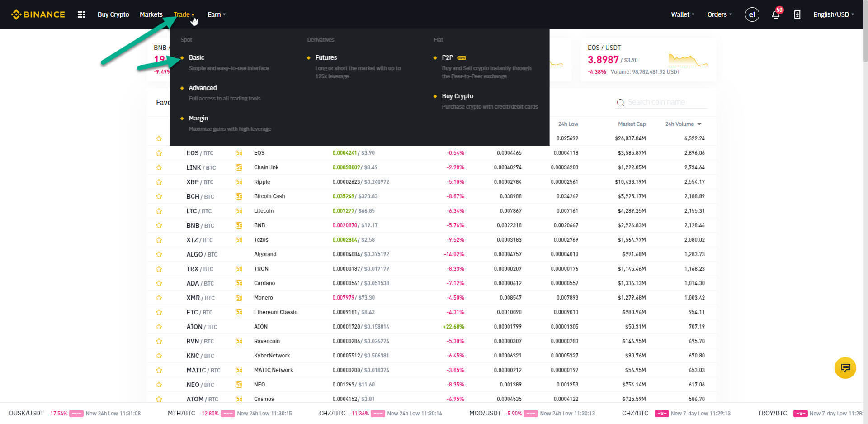
Task: Select Margin trading option
Action: click(198, 118)
